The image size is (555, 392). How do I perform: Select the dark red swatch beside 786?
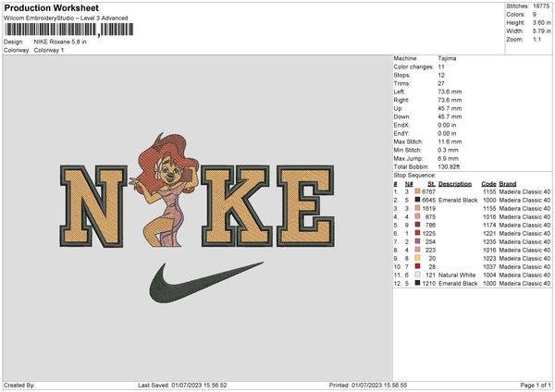418,225
